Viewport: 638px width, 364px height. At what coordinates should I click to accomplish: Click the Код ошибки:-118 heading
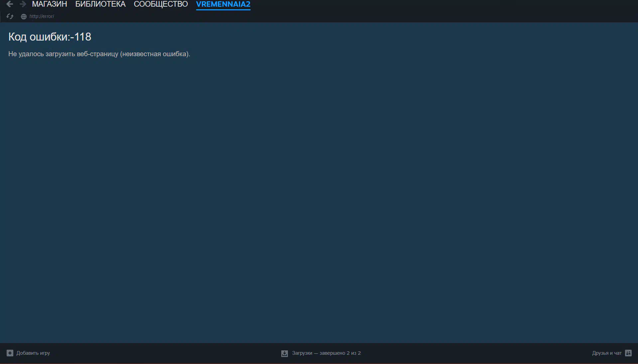50,37
